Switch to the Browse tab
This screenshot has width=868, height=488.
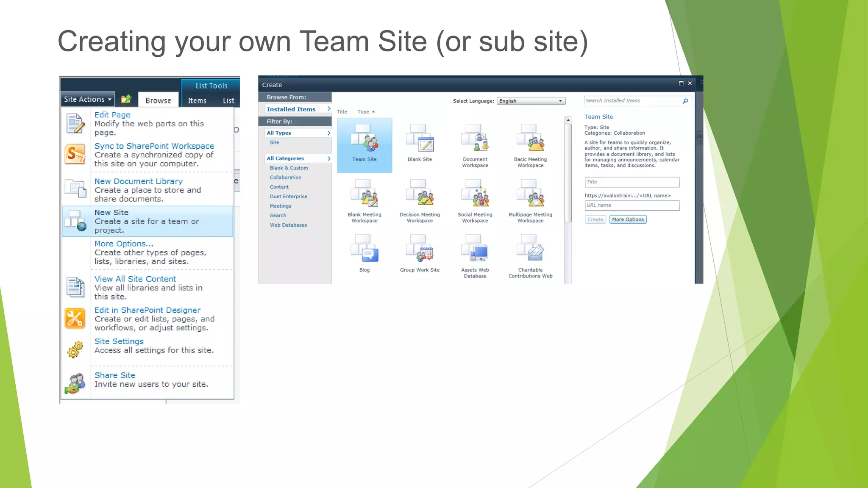158,100
